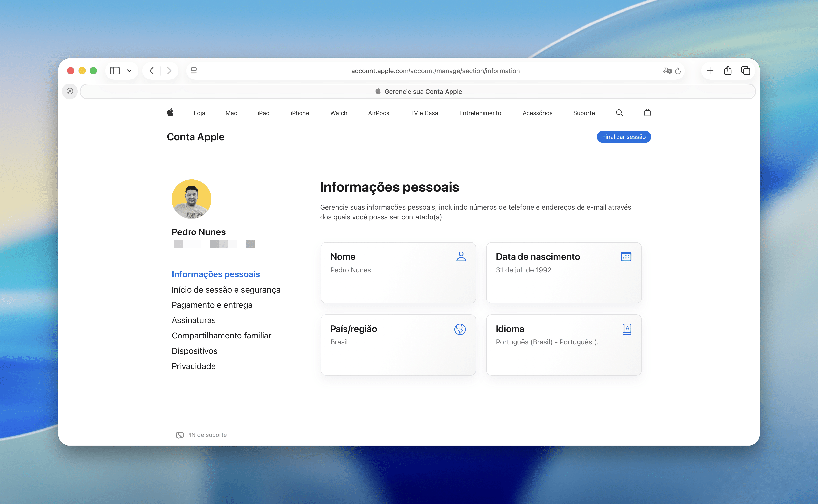Viewport: 818px width, 504px height.
Task: Click the Pedro Nunes profile photo
Action: 191,199
